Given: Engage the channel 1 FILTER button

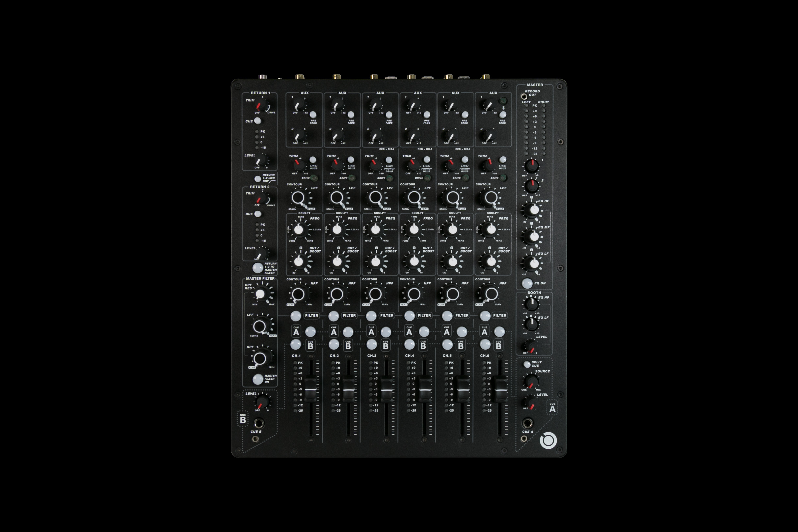Looking at the screenshot, I should pyautogui.click(x=296, y=316).
